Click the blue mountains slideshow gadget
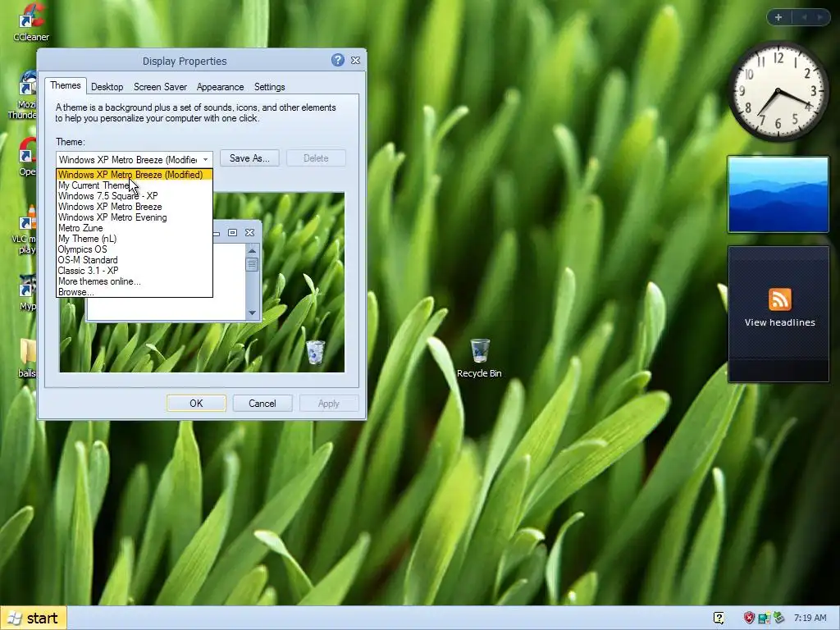 [x=778, y=194]
